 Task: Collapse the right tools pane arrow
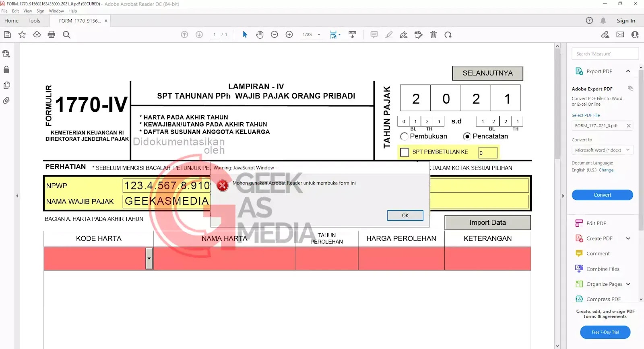click(563, 196)
